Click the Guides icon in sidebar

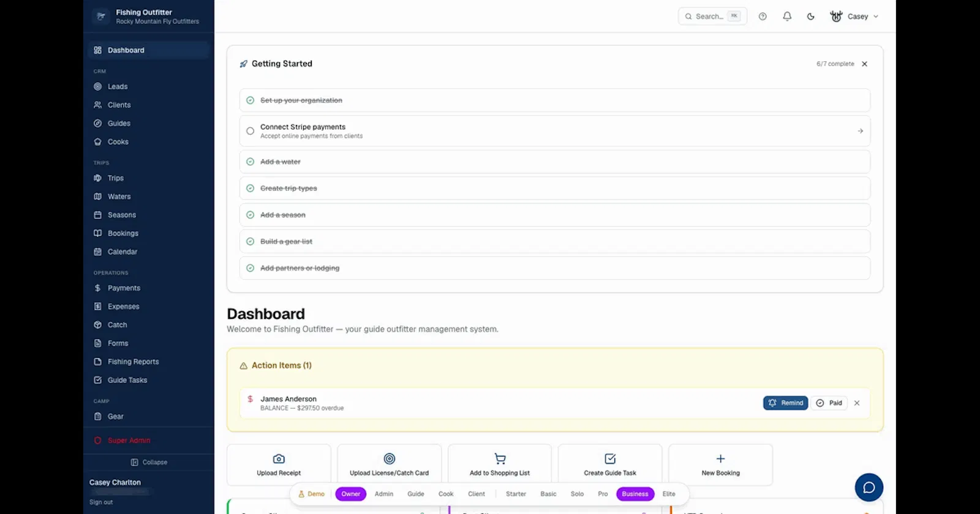(x=97, y=124)
